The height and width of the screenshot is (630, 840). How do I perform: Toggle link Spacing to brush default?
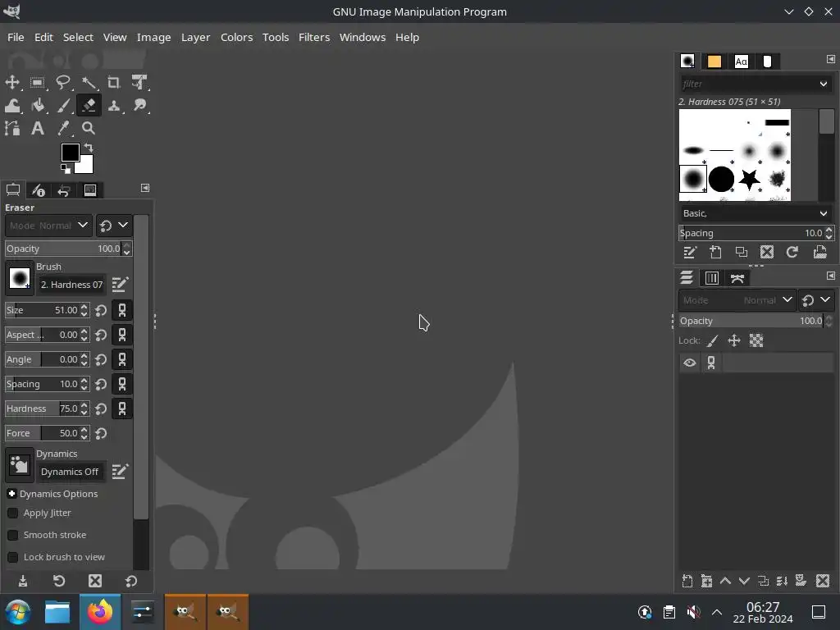pyautogui.click(x=122, y=384)
